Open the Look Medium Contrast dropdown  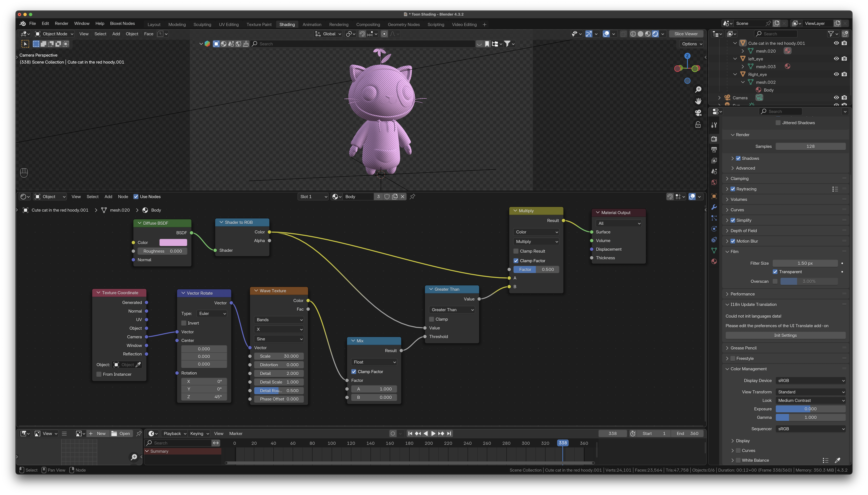pyautogui.click(x=811, y=401)
